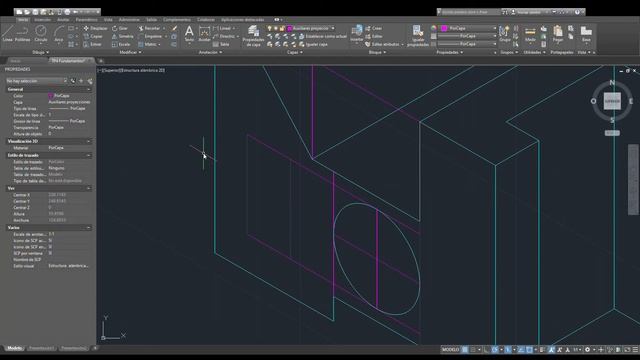Screen dimensions: 640x360
Task: Click Establecer como actual layer button
Action: point(322,36)
